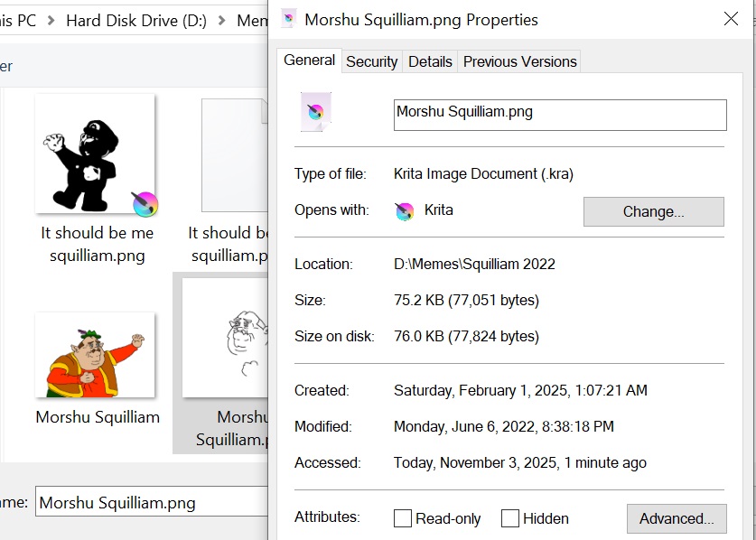Click the Modified date Monday, June 6, 2022

tap(504, 427)
